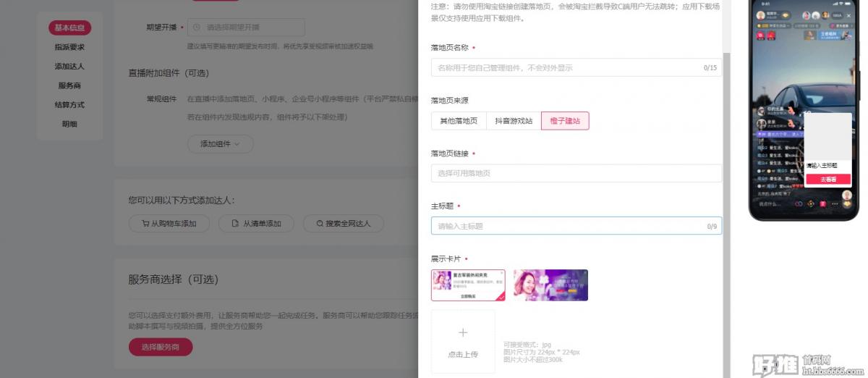Select 抖音游戏站 as landing page source
The height and width of the screenshot is (378, 868).
514,121
